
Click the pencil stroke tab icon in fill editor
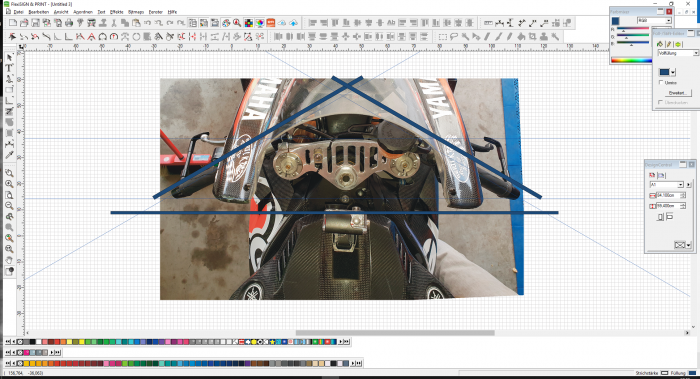(x=669, y=44)
